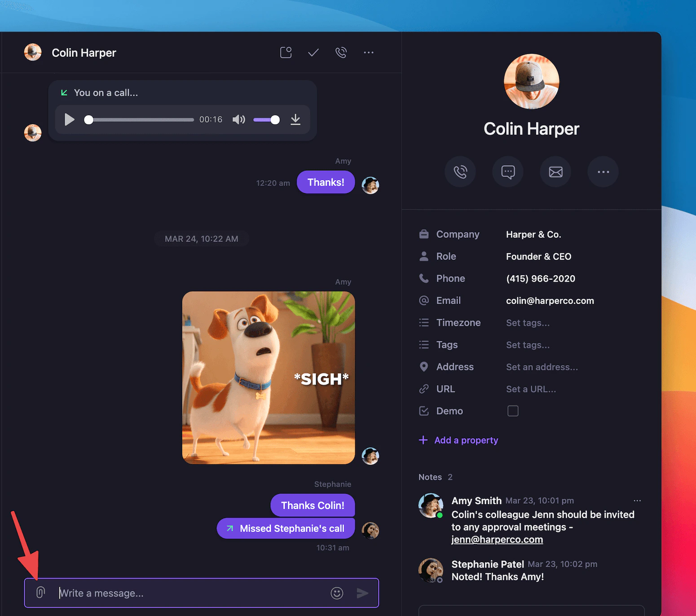Click Stephanie Patel's avatar in notes

point(431,570)
